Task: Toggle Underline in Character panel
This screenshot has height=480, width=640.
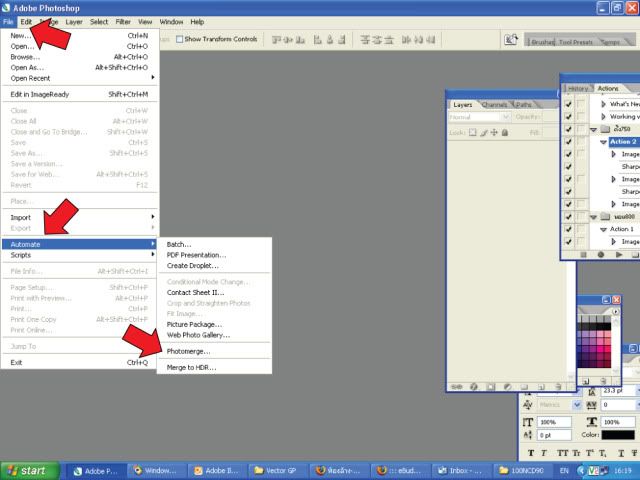Action: (x=621, y=453)
